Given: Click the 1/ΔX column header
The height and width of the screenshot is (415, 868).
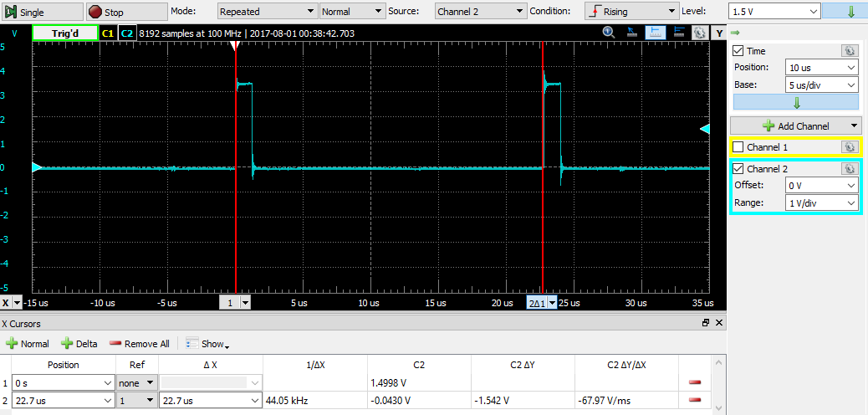Looking at the screenshot, I should pos(315,365).
